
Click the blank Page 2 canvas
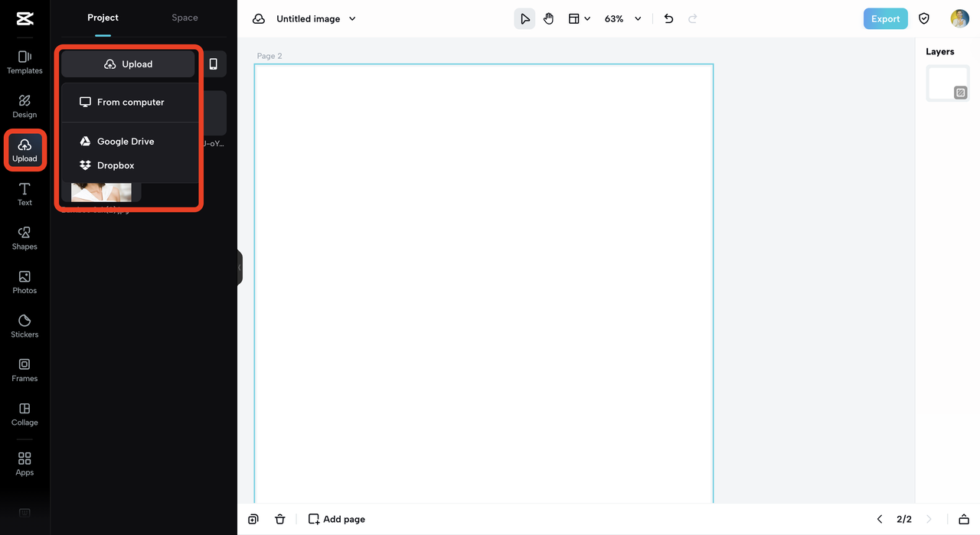(484, 283)
